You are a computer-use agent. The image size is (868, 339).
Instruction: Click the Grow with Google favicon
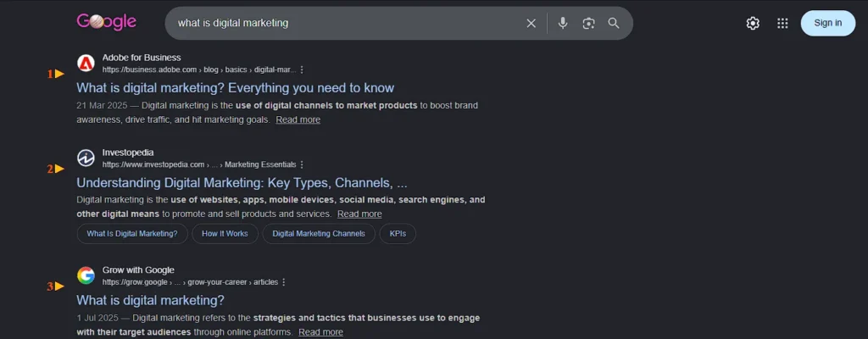pyautogui.click(x=86, y=275)
